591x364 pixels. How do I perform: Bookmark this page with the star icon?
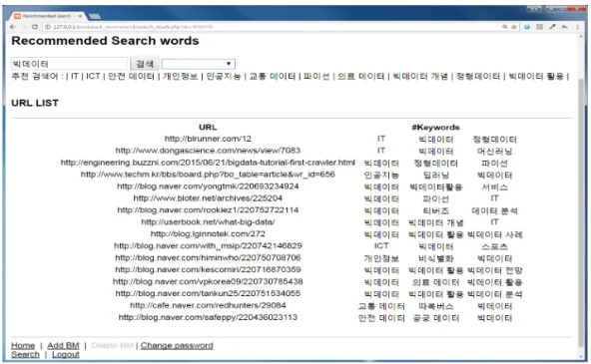514,27
